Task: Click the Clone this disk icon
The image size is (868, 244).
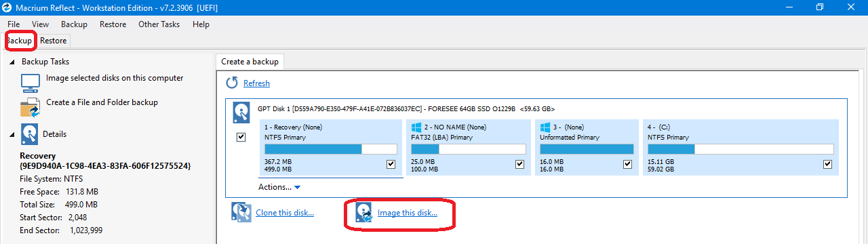Action: (241, 212)
